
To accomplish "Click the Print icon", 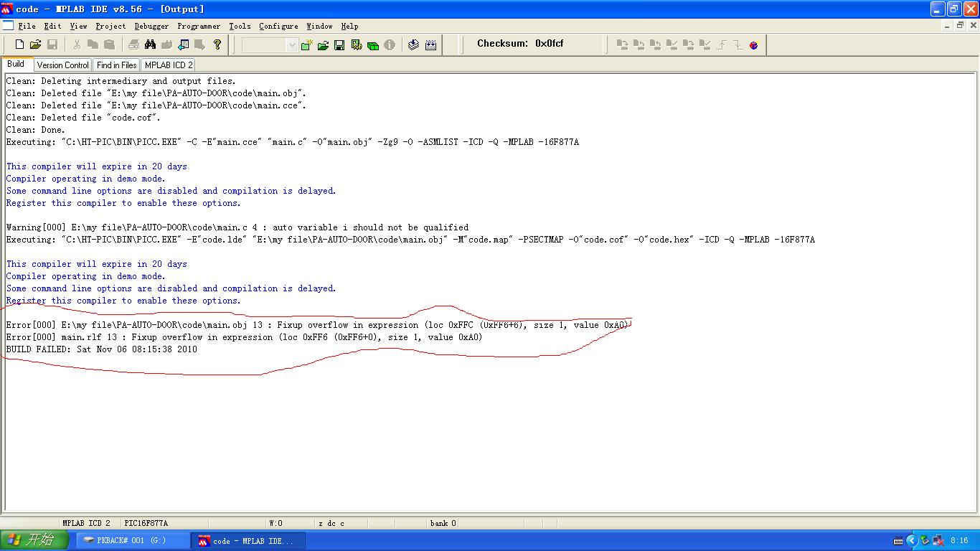I will 133,44.
